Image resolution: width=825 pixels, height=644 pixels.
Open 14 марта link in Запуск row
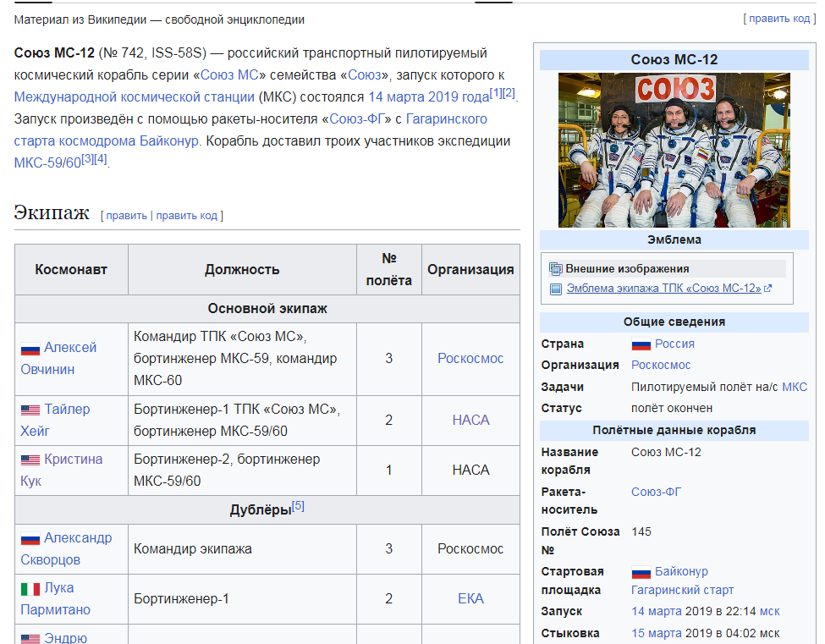coord(657,611)
